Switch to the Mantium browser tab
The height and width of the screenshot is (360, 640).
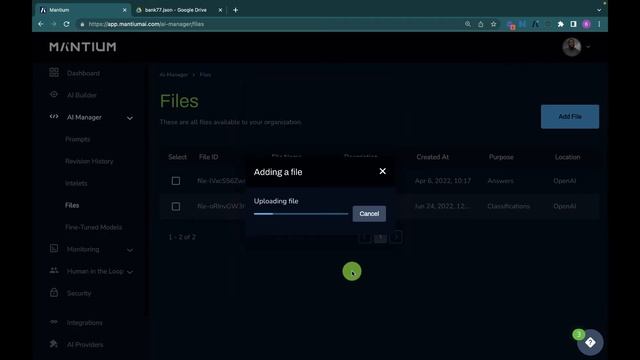click(82, 10)
